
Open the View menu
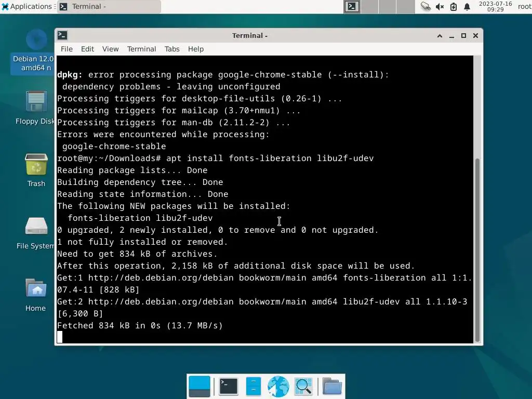[x=110, y=49]
